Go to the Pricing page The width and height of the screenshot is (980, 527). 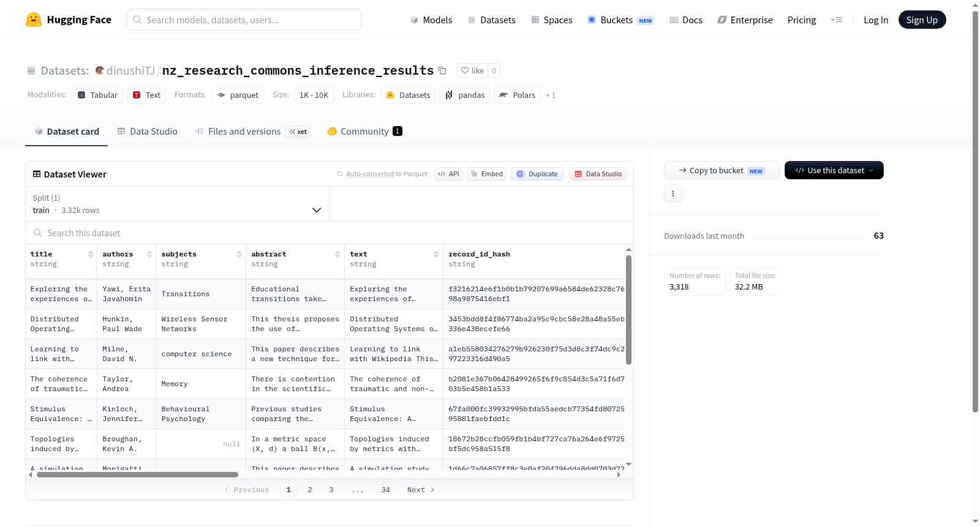click(802, 20)
